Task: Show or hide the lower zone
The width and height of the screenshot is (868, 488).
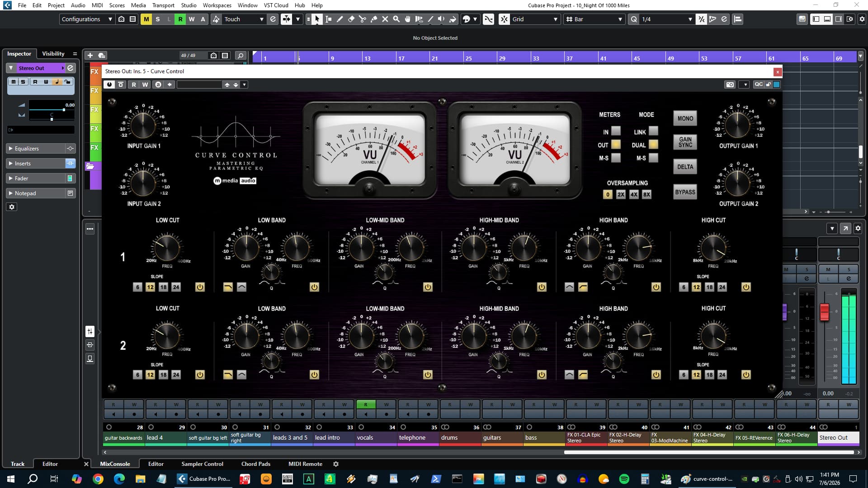Action: point(827,19)
